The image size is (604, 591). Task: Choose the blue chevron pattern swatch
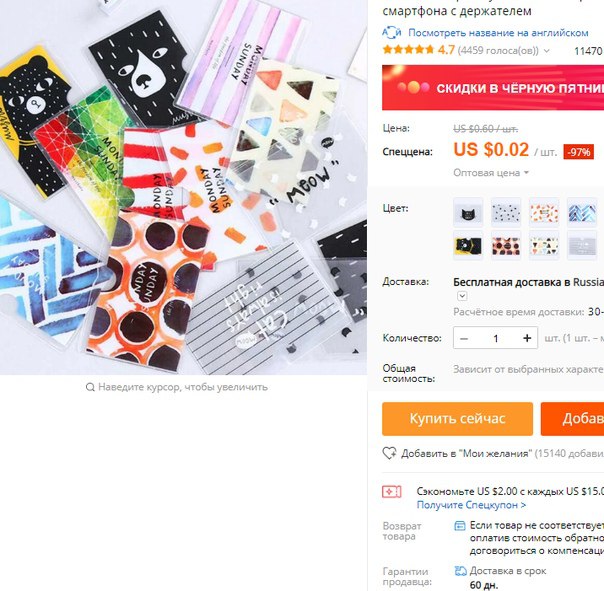(x=582, y=213)
